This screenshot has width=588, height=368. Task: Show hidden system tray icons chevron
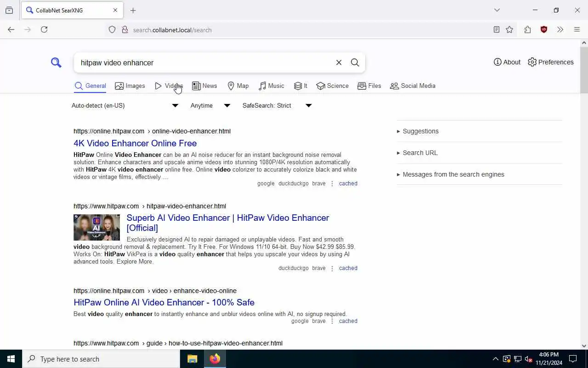click(x=495, y=359)
